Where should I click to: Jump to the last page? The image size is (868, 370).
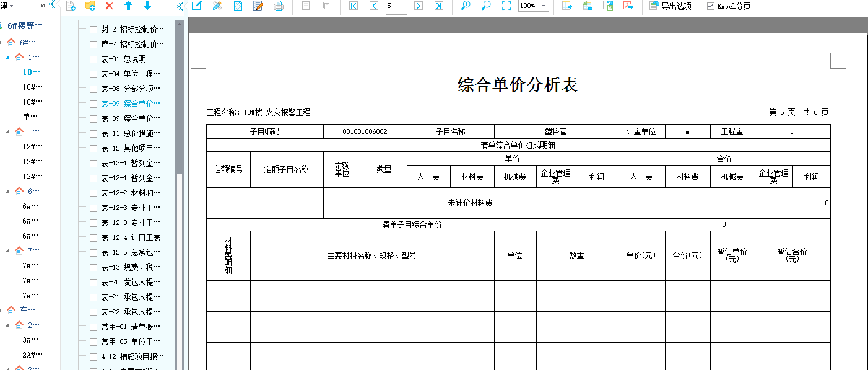(439, 6)
